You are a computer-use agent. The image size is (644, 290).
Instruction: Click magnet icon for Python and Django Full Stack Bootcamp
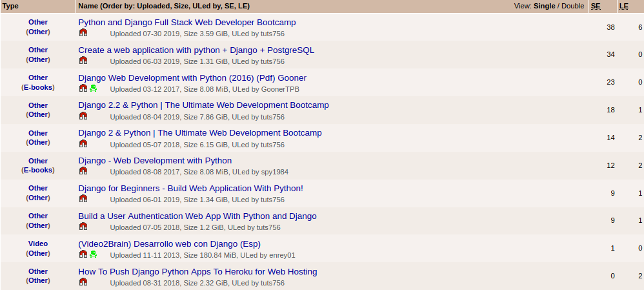point(83,32)
